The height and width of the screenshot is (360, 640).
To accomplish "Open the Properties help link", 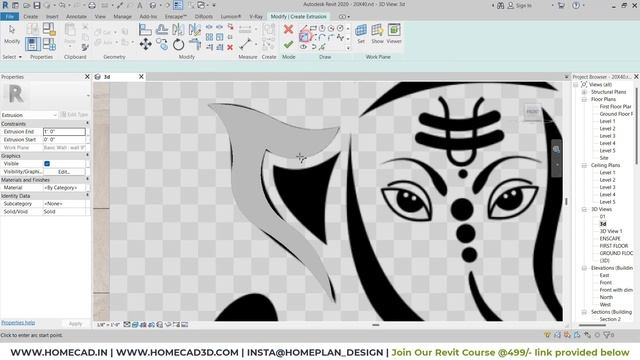I will tap(18, 323).
